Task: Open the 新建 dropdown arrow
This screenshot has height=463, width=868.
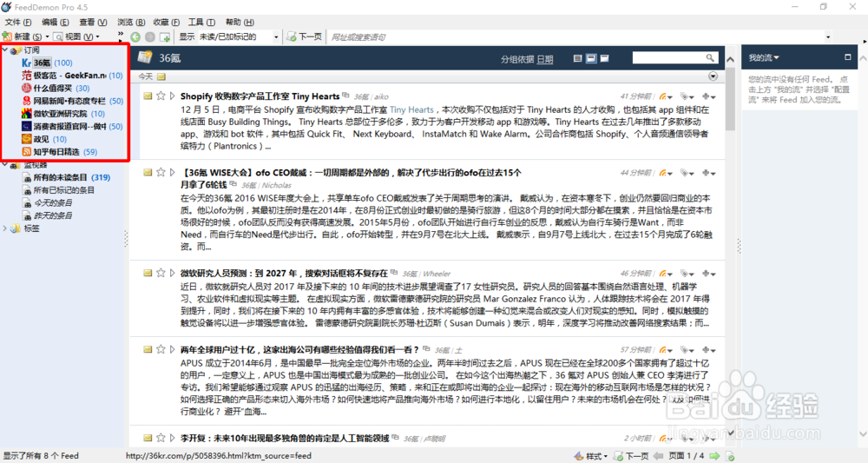Action: pyautogui.click(x=47, y=37)
